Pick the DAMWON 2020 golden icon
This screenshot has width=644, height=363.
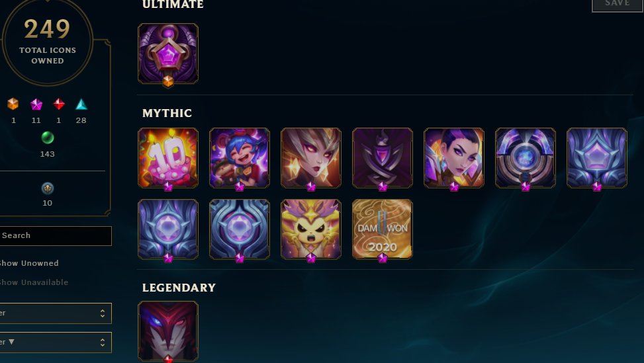click(x=383, y=229)
